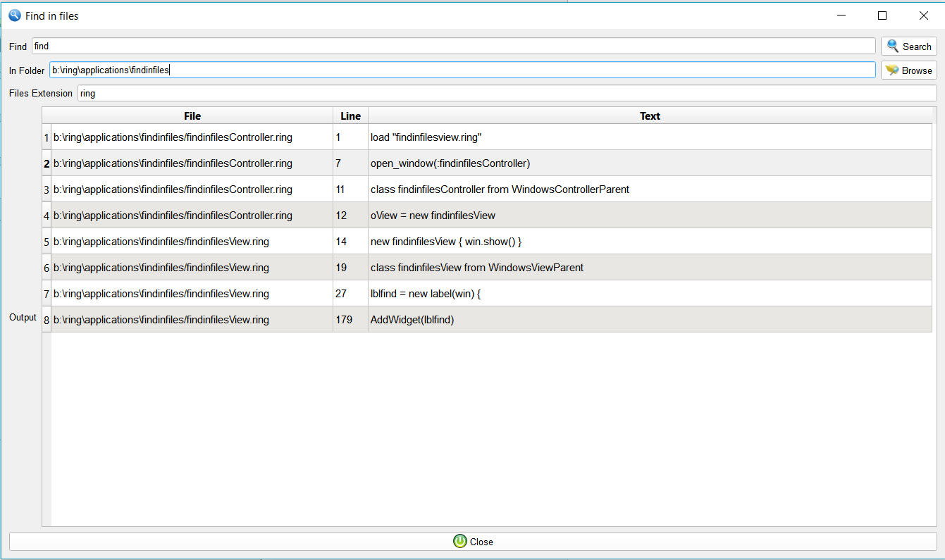Select file cell in row 1
Viewport: 945px width, 560px height.
pyautogui.click(x=192, y=137)
